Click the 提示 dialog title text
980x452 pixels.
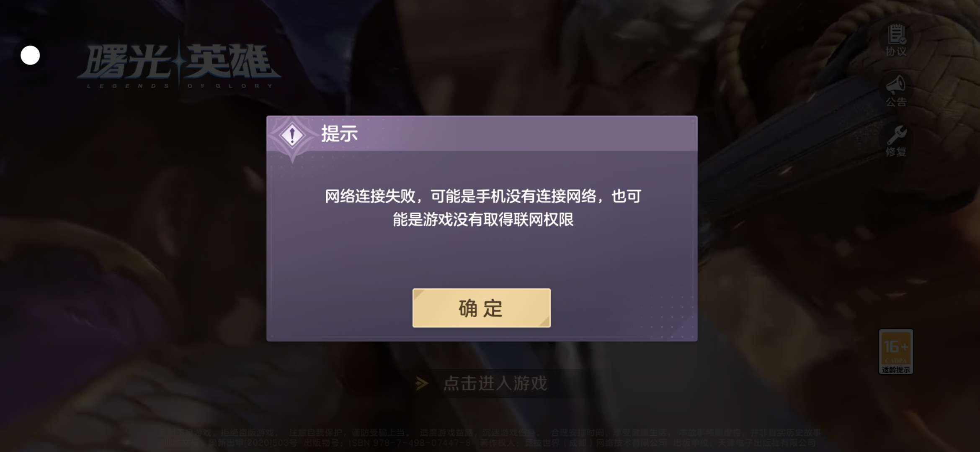[x=339, y=134]
